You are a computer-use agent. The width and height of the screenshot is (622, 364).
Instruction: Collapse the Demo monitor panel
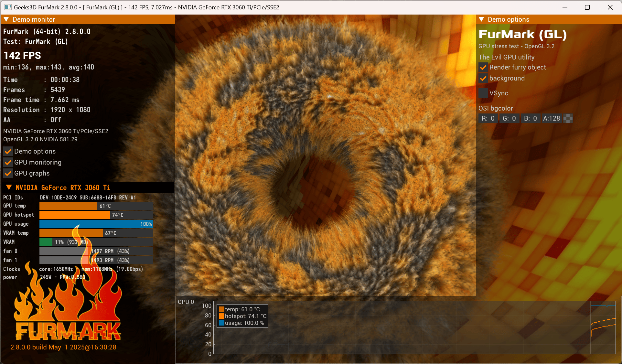[x=6, y=19]
